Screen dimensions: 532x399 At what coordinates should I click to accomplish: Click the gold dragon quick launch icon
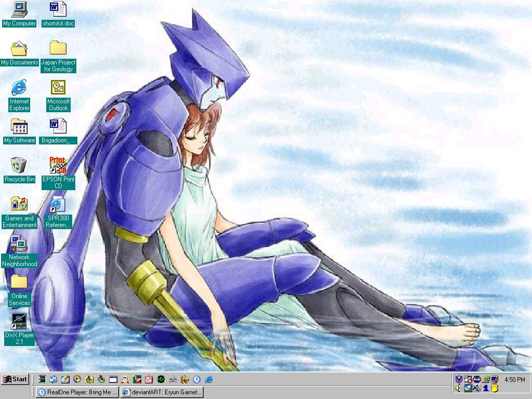(x=185, y=379)
